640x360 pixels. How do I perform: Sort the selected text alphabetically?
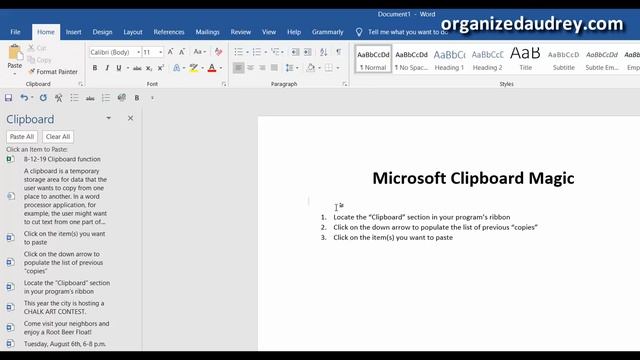324,52
